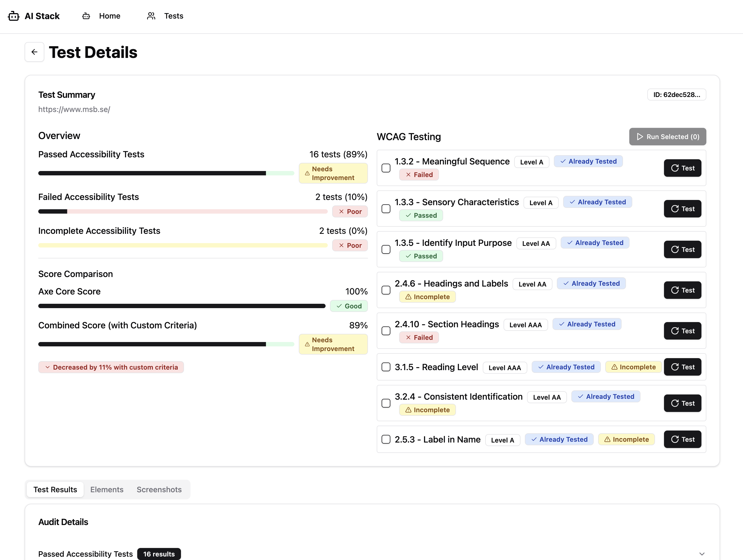
Task: Go back using the left arrow button
Action: point(34,52)
